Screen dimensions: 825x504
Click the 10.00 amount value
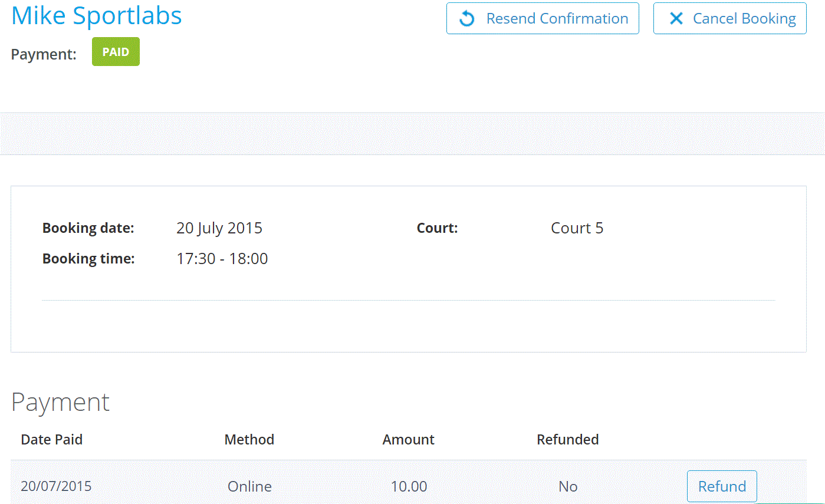(409, 486)
